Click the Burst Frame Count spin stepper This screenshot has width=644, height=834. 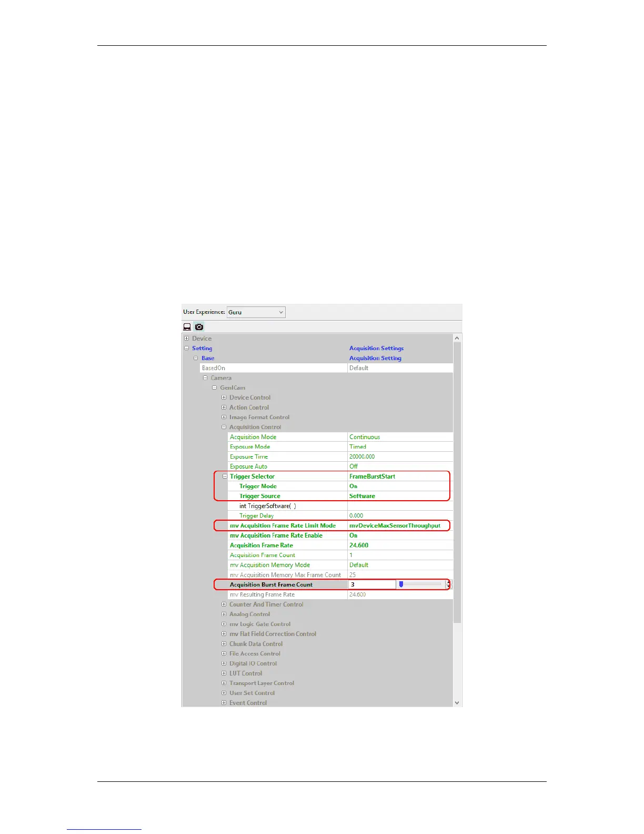[448, 584]
